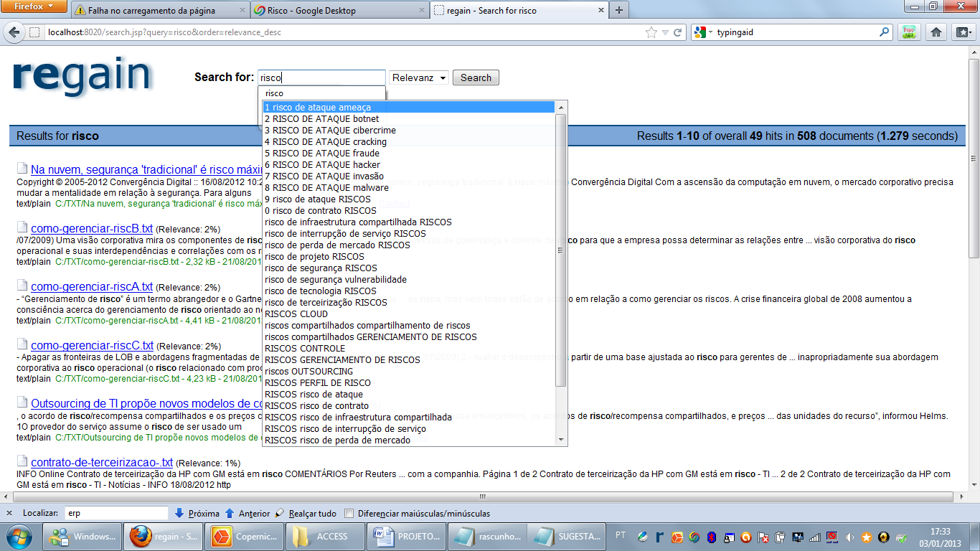Click the localhost URL address bar
This screenshot has width=980, height=551.
click(x=344, y=32)
